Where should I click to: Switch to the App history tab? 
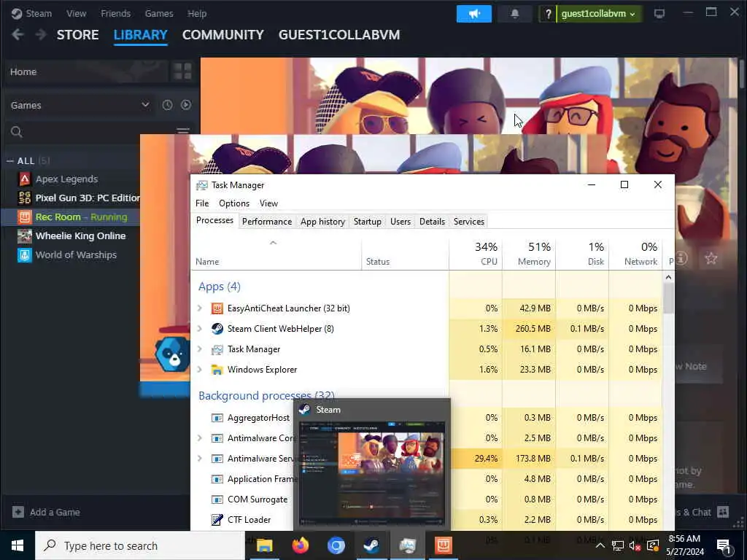(322, 222)
